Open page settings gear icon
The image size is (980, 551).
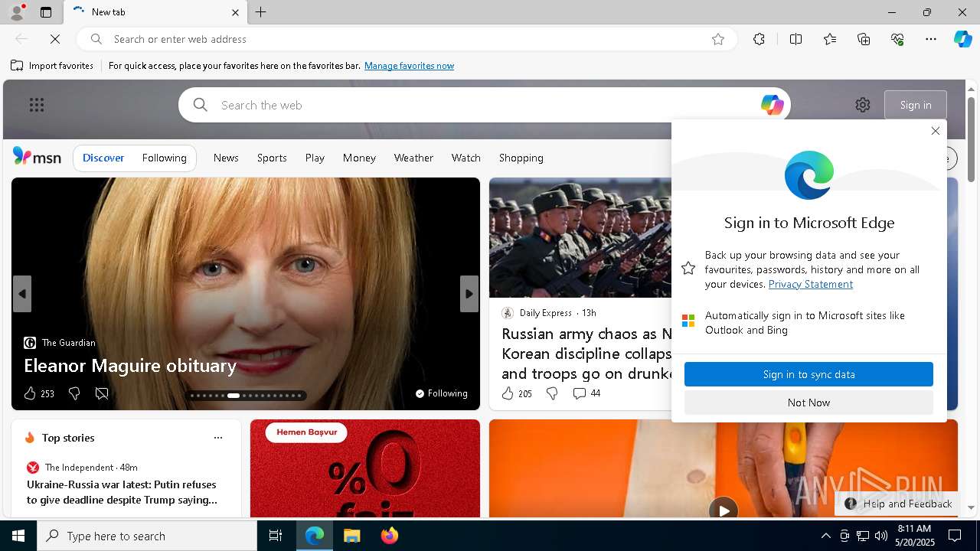[x=863, y=105]
